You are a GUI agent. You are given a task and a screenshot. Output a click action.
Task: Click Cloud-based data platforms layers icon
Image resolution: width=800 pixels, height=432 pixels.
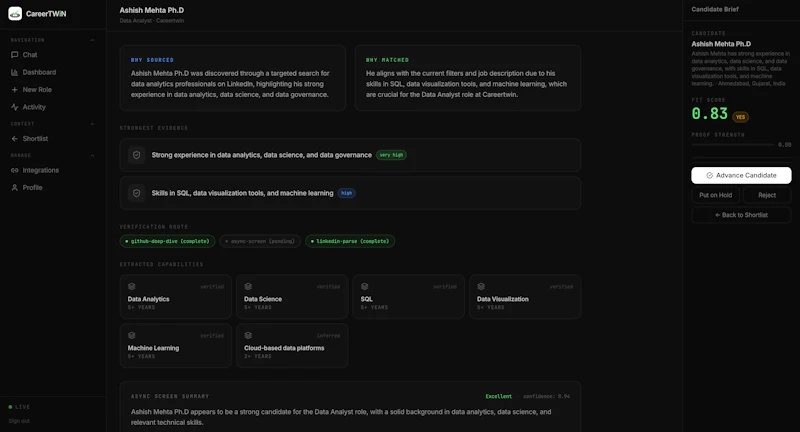pos(248,335)
